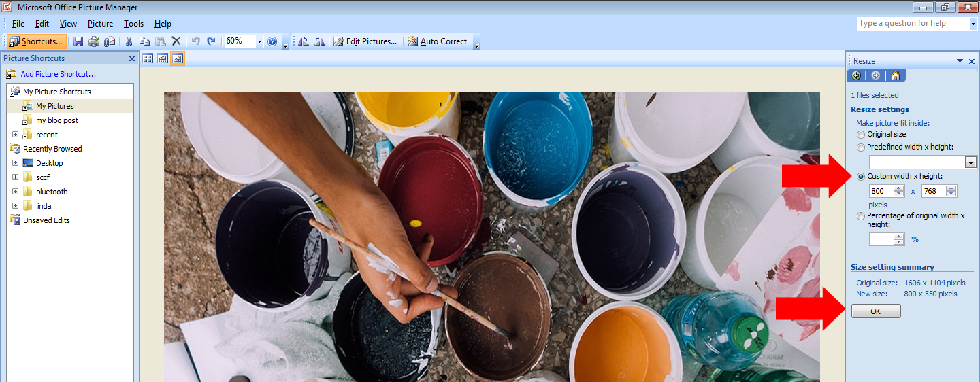Expand the Desktop tree node

(15, 163)
